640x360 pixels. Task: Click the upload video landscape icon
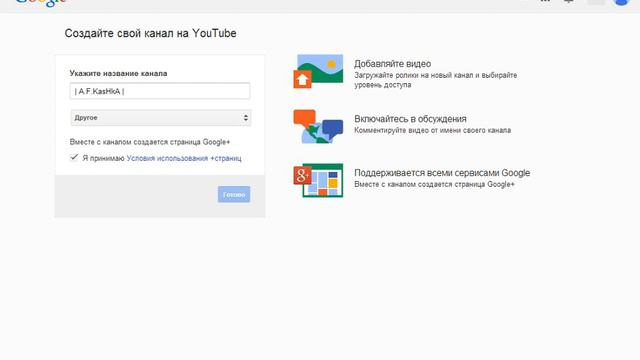pos(318,71)
